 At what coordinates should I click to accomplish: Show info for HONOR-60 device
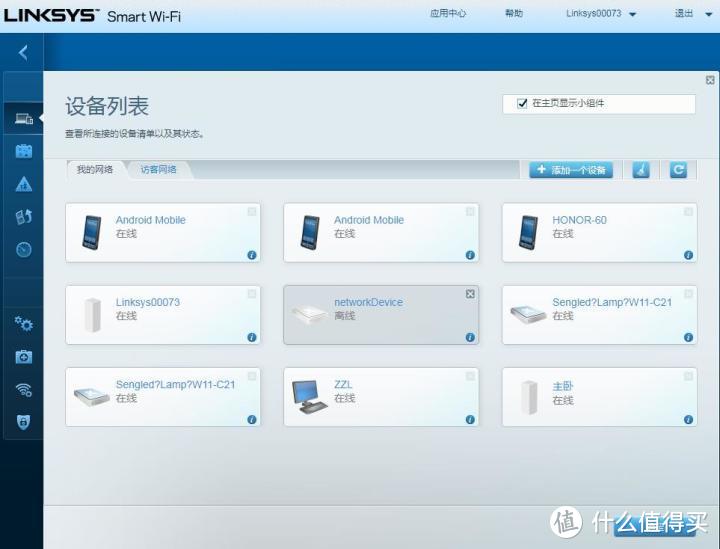pyautogui.click(x=688, y=255)
